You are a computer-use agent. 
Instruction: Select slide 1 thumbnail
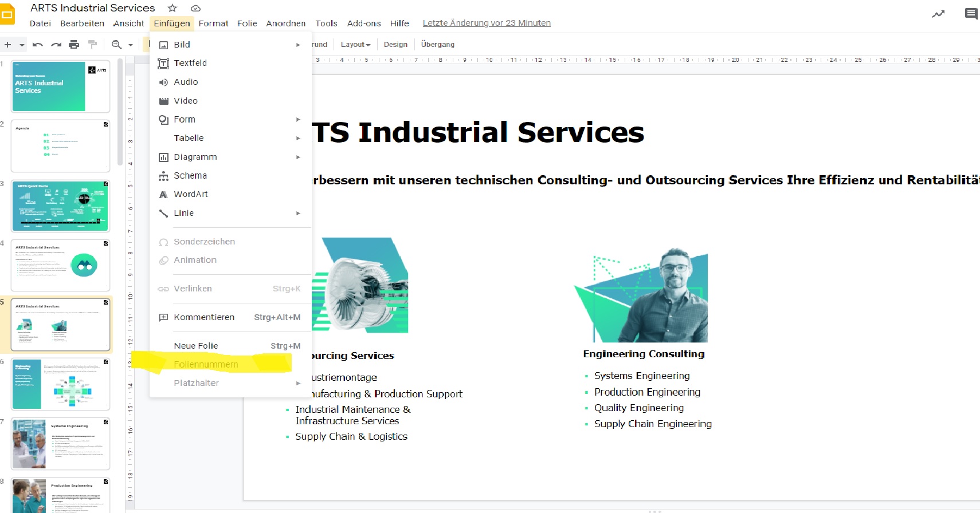tap(60, 86)
